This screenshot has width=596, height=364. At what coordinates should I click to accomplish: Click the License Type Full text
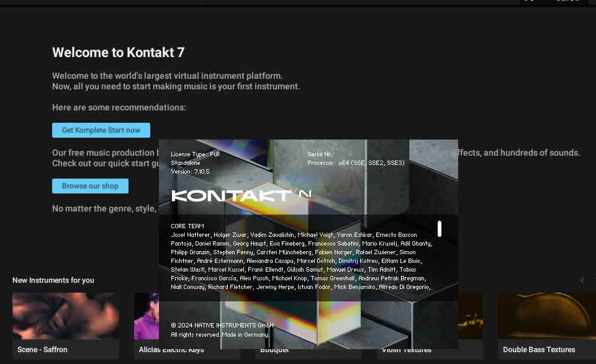point(195,154)
